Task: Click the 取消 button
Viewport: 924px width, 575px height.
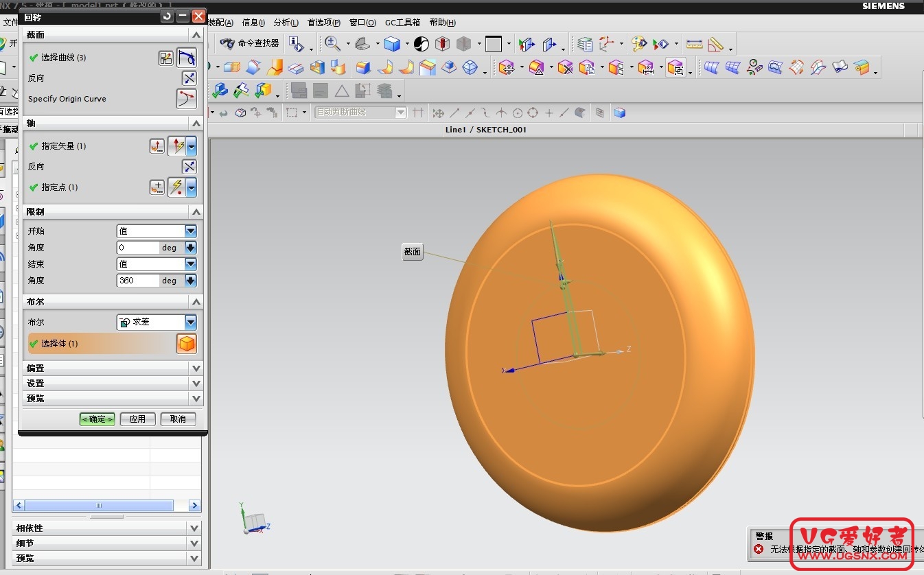Action: pos(178,419)
